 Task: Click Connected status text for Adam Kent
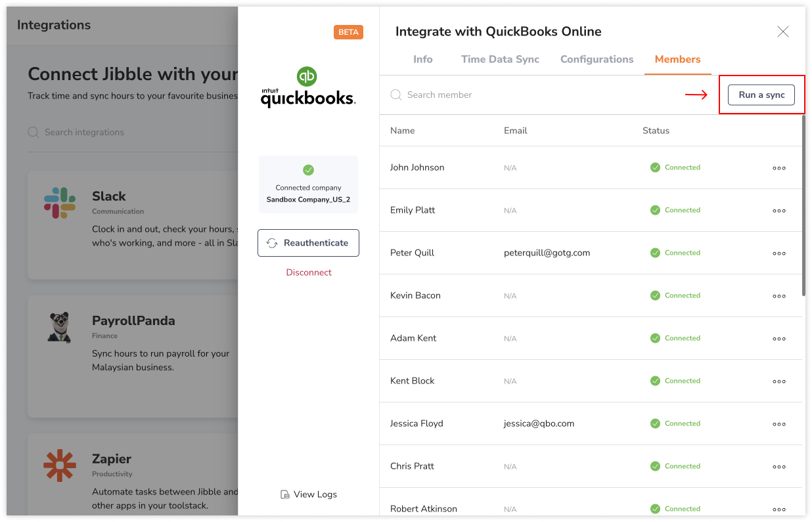pos(683,338)
